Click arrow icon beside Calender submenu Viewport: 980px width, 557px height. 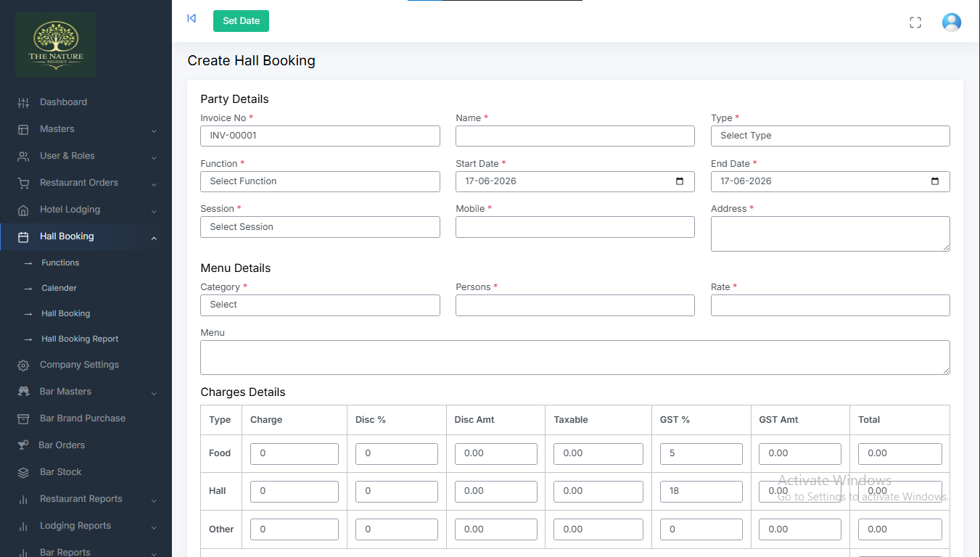28,289
